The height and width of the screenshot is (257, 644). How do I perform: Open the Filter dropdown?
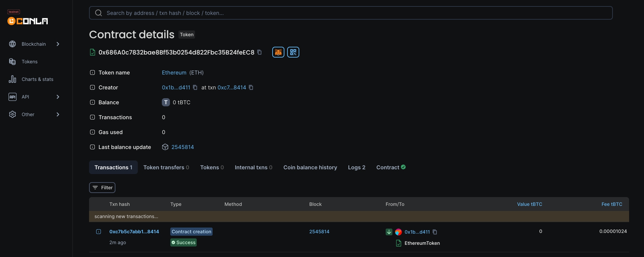[x=102, y=188]
